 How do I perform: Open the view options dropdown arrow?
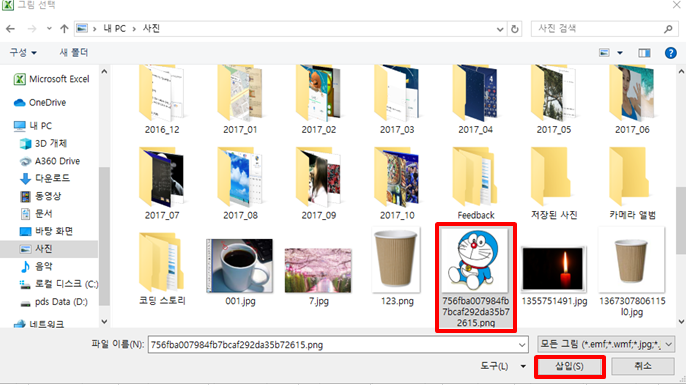(620, 53)
